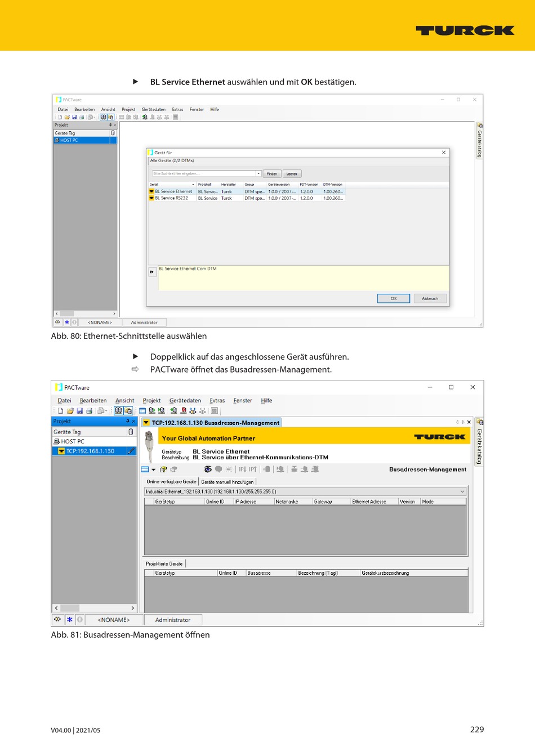Close the Gerät für dialog

[444, 152]
